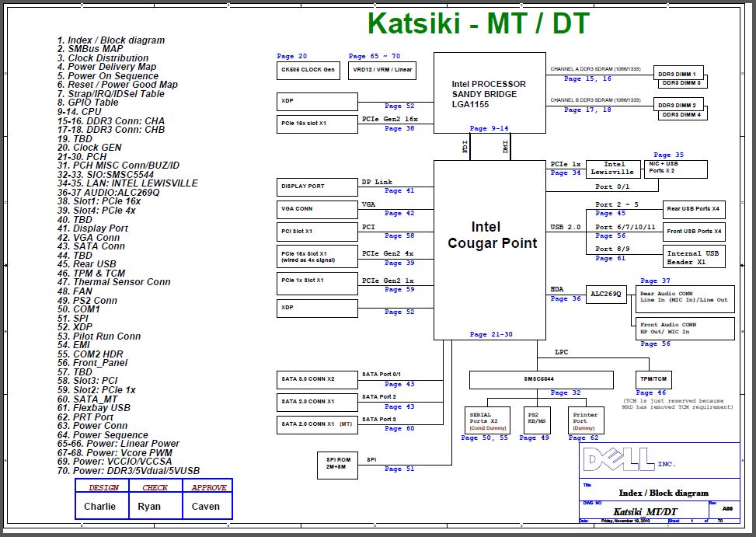Image resolution: width=756 pixels, height=537 pixels.
Task: Click the "PCIe 1x Slot X1" block
Action: point(317,284)
